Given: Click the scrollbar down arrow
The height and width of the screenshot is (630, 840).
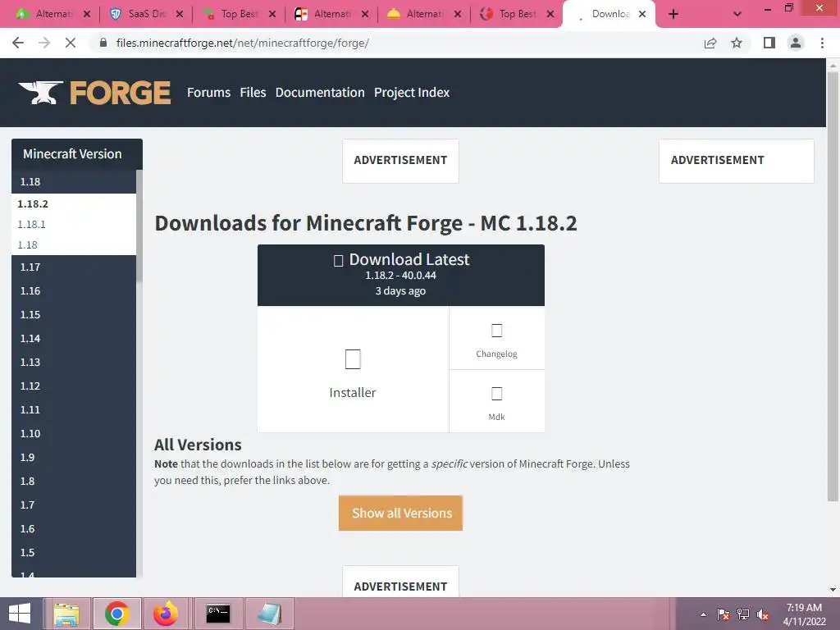Looking at the screenshot, I should pos(833,590).
